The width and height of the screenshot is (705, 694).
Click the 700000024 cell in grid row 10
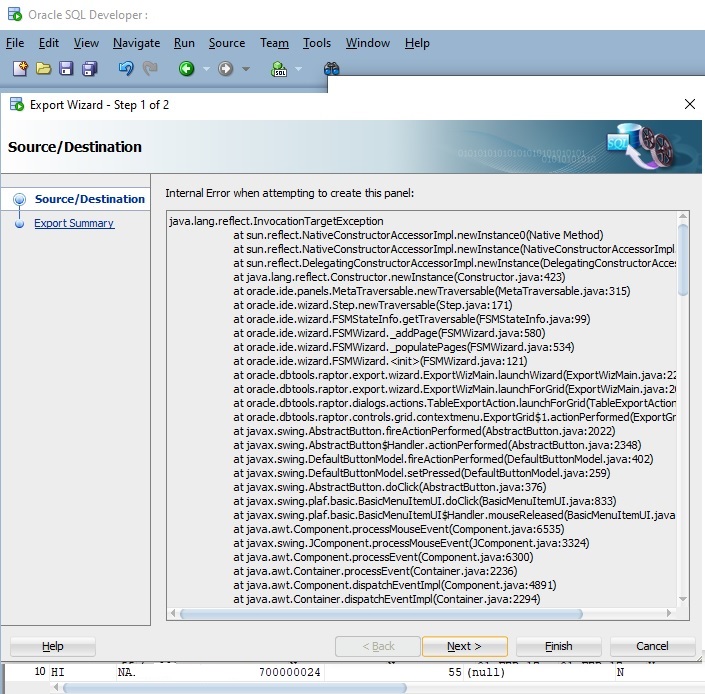[x=290, y=672]
